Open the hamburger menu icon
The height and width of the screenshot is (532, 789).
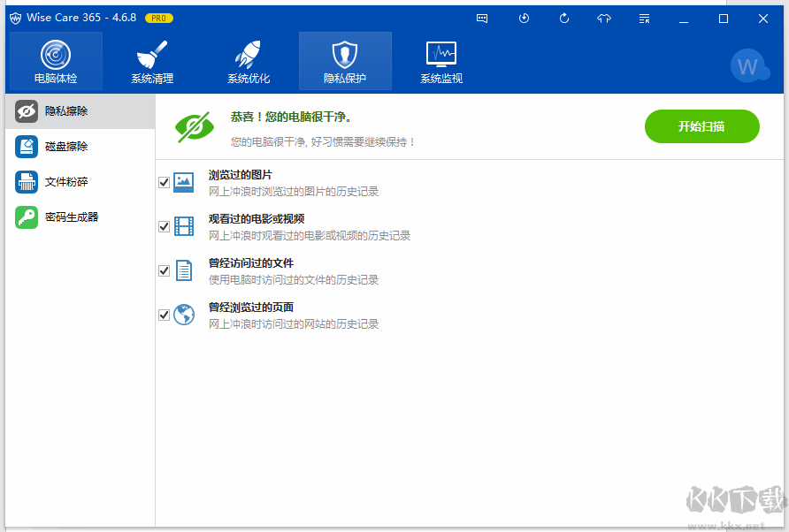pos(643,18)
